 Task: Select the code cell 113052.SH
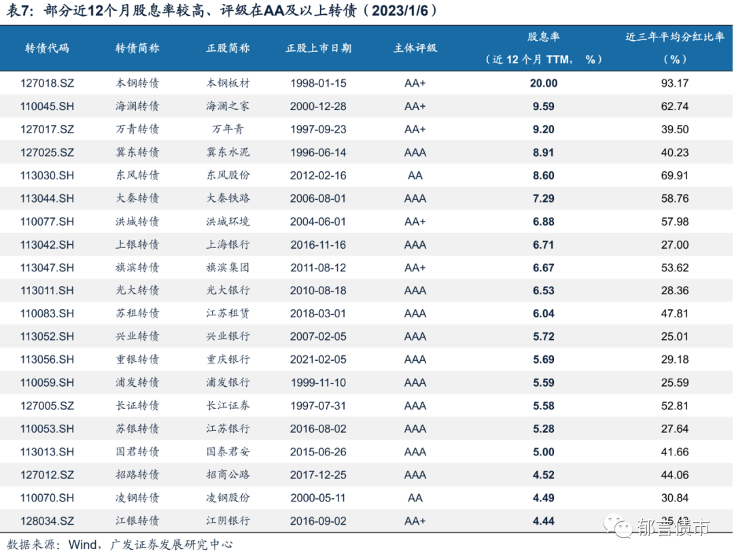(x=47, y=336)
